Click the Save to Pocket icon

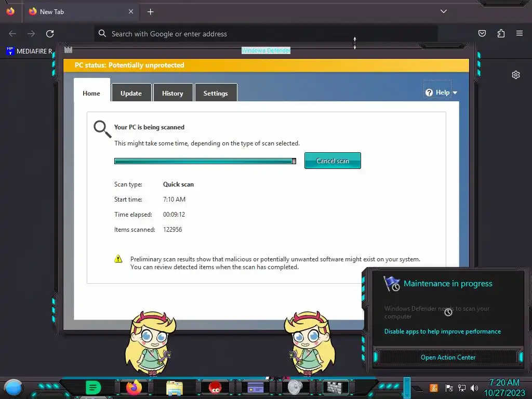pyautogui.click(x=482, y=33)
